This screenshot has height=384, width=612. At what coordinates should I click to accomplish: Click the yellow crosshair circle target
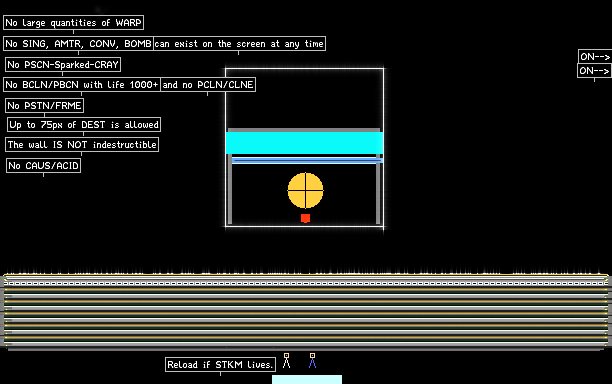point(305,190)
